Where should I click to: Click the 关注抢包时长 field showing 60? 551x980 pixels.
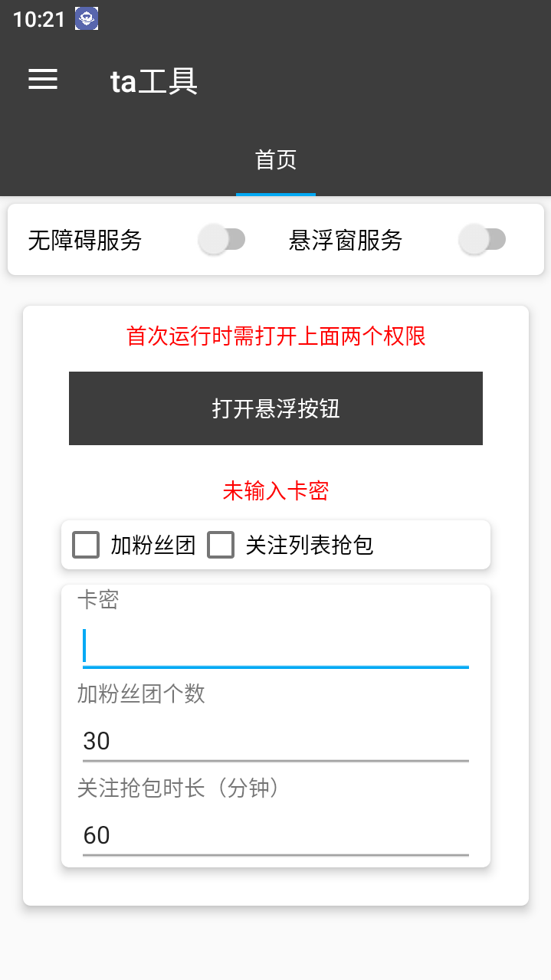275,835
